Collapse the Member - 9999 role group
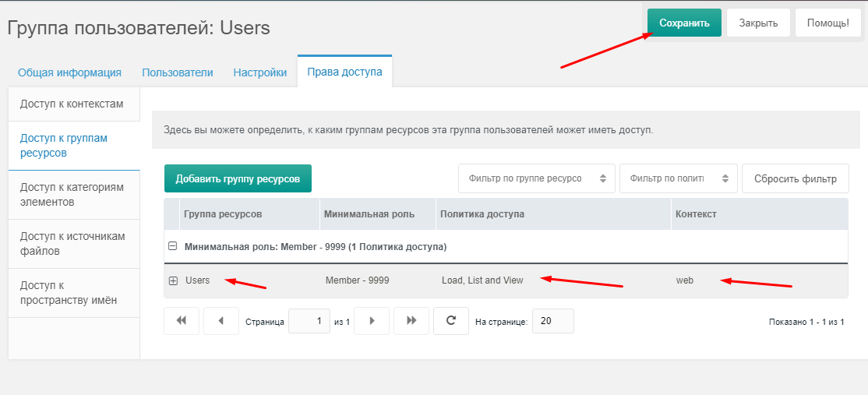868x395 pixels. 173,247
